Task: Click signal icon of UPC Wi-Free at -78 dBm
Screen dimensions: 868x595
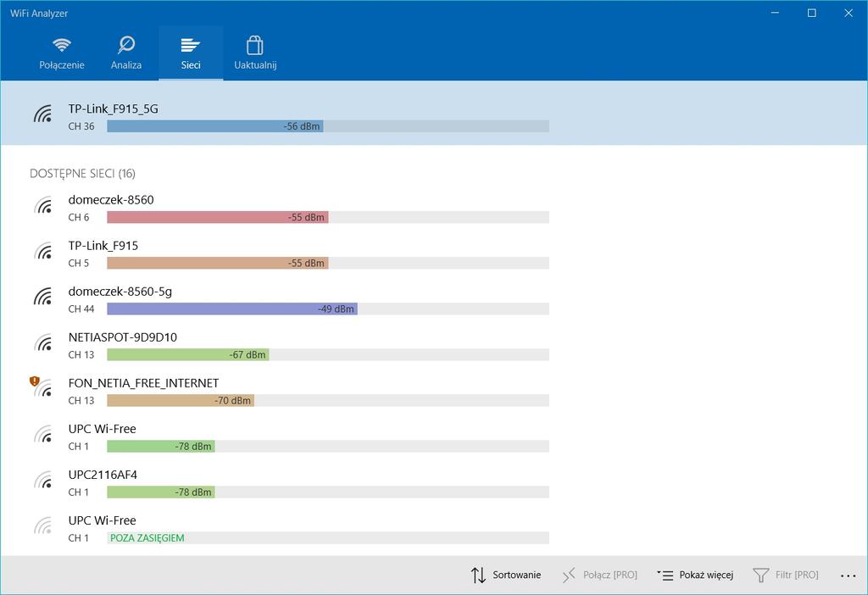Action: (42, 435)
